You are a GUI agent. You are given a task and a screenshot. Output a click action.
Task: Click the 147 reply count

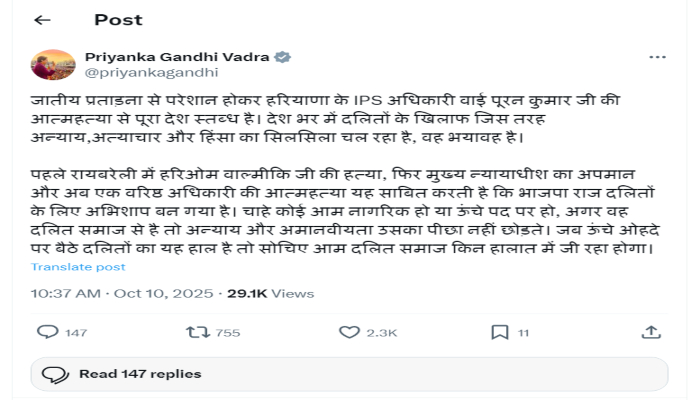pyautogui.click(x=76, y=333)
